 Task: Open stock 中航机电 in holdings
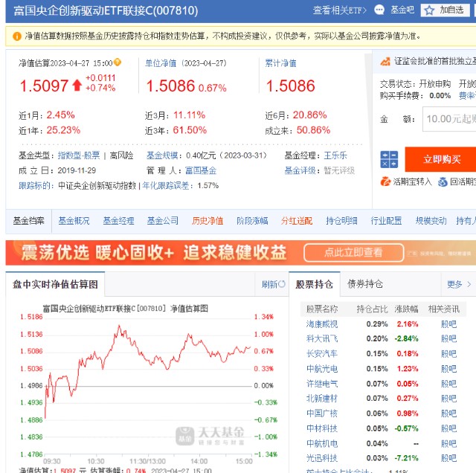[322, 443]
